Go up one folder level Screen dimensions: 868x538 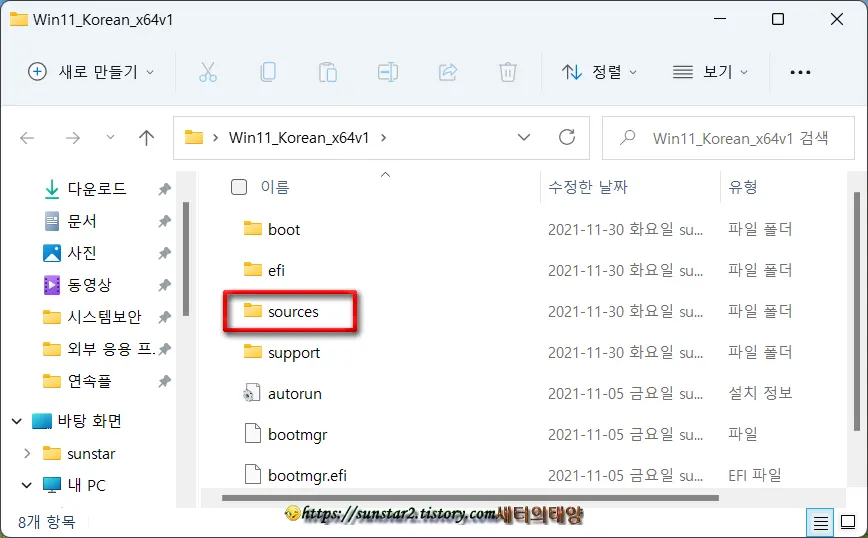[x=146, y=138]
